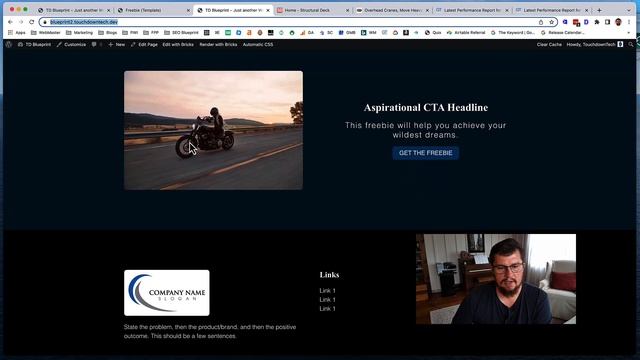The width and height of the screenshot is (640, 360).
Task: Click the Aspirational CTA Headline text
Action: [x=426, y=108]
